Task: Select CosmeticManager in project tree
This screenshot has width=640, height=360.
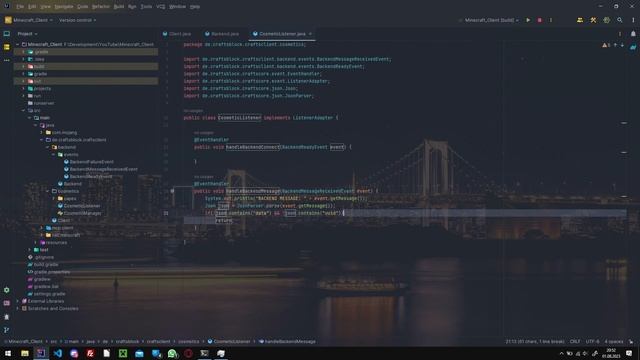Action: click(79, 213)
